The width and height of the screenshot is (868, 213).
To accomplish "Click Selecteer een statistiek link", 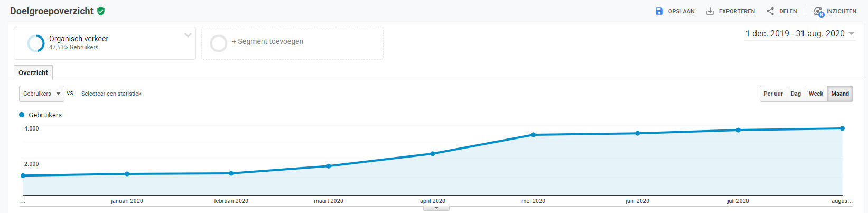I will pyautogui.click(x=111, y=94).
